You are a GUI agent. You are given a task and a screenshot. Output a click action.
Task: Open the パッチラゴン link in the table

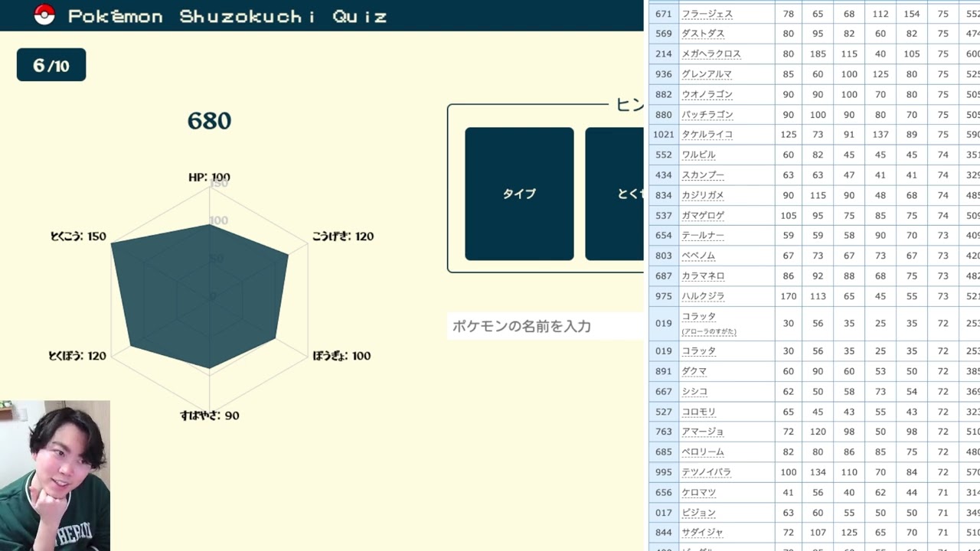click(x=707, y=114)
